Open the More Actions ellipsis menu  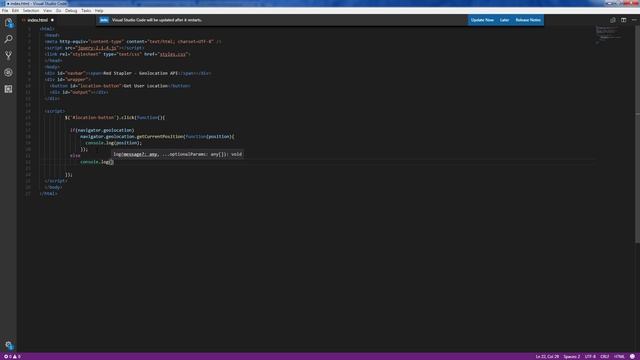[634, 20]
